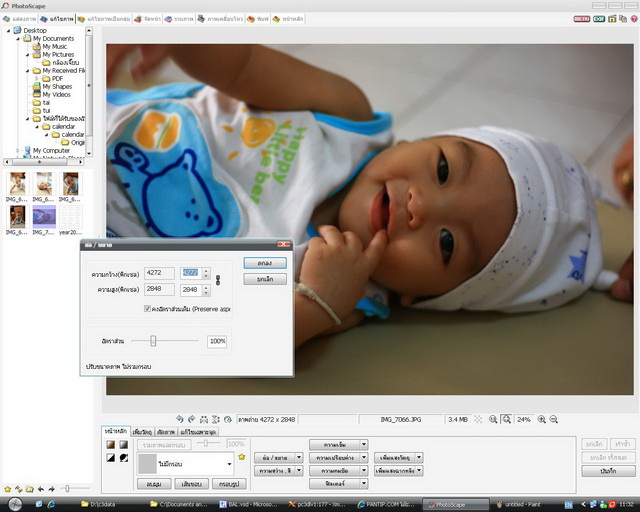This screenshot has height=512, width=640.
Task: Click the folder icon next to EXIF
Action: (x=612, y=19)
